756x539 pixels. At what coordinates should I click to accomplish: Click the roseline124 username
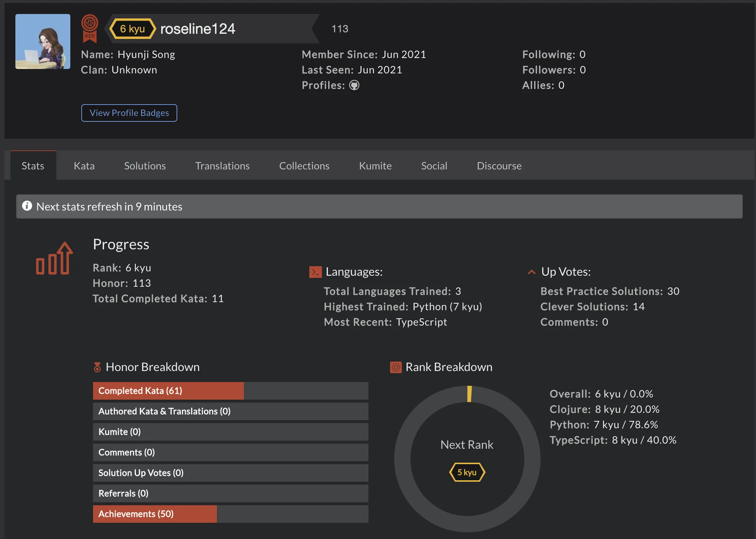click(197, 29)
